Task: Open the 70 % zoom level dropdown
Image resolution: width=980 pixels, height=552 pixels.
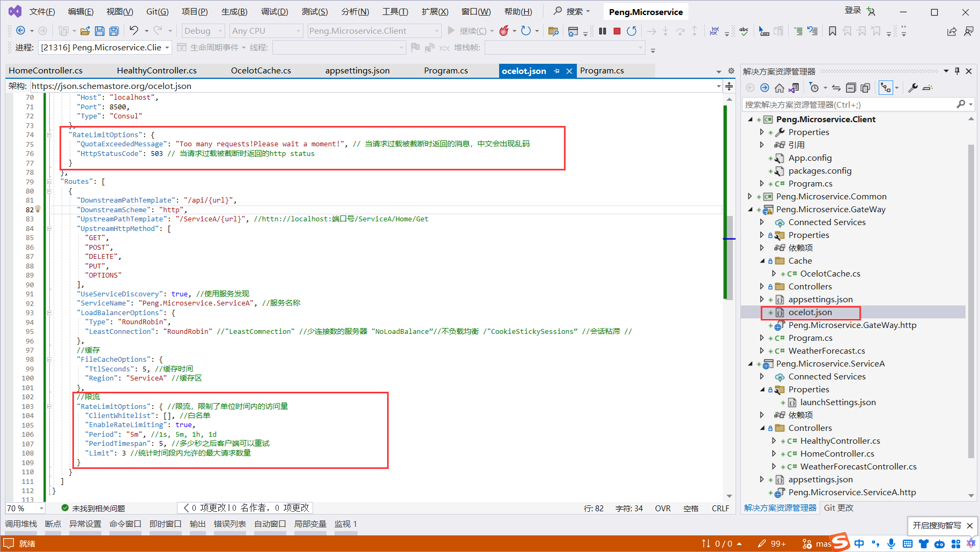Action: [x=25, y=508]
